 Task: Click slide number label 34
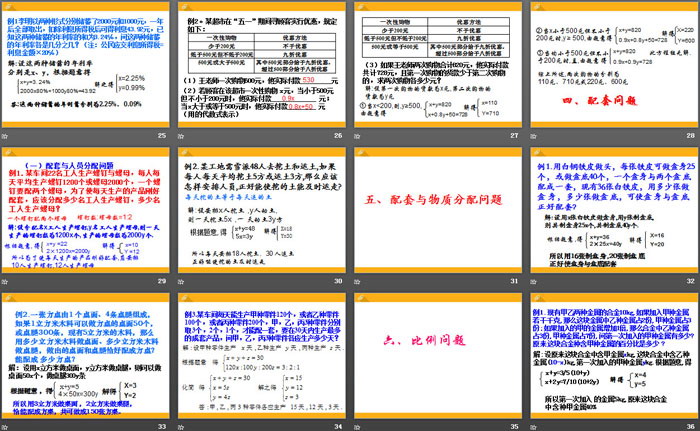[x=338, y=427]
